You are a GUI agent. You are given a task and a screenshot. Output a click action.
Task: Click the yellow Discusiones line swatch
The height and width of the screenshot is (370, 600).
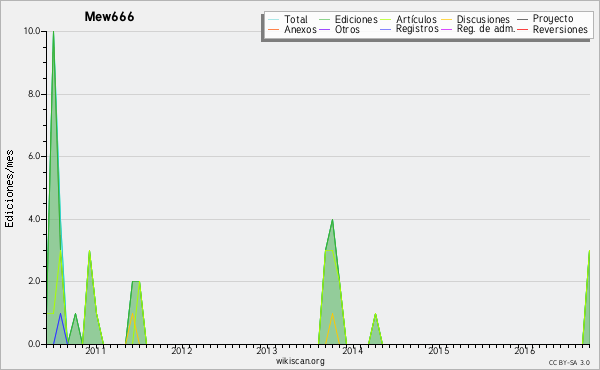(x=447, y=20)
